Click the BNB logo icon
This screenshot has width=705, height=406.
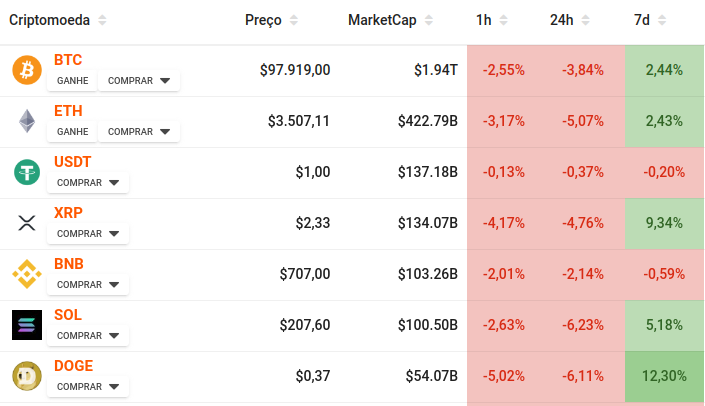26,274
